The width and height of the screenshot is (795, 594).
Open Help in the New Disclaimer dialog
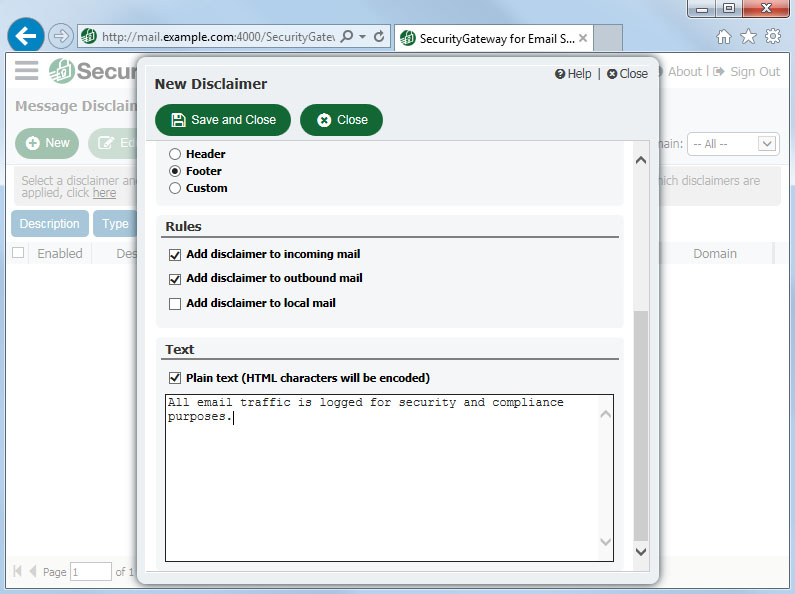tap(573, 74)
